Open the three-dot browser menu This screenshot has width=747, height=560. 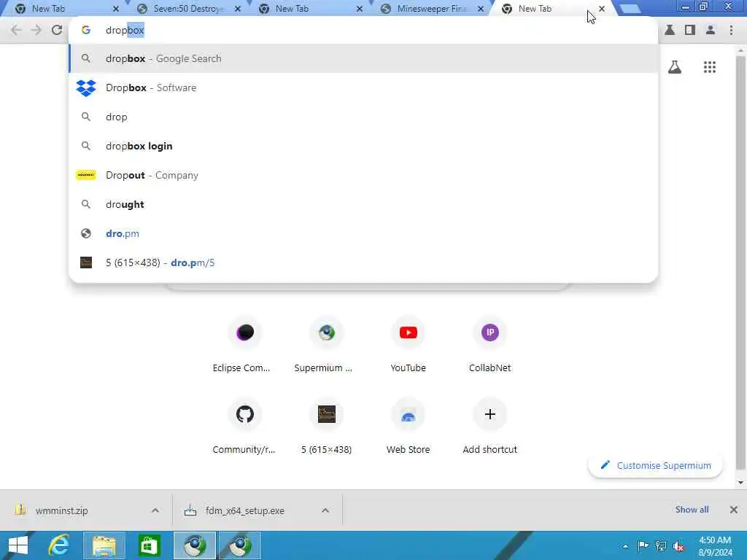point(731,30)
